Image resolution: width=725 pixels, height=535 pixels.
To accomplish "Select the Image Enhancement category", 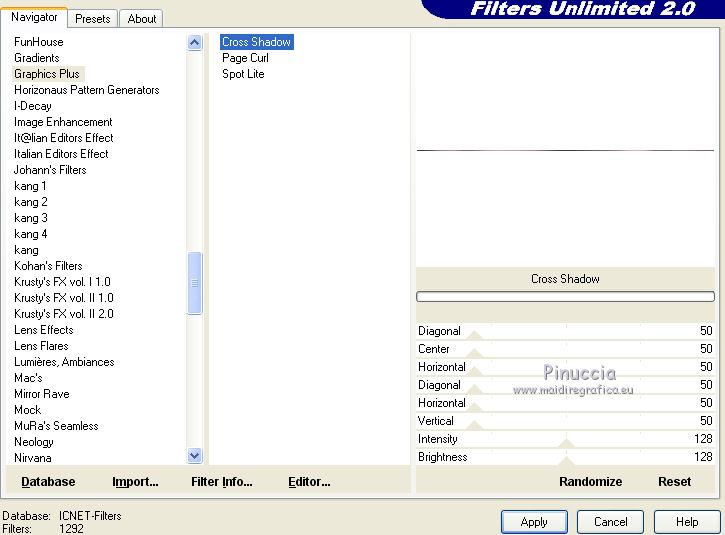I will click(x=63, y=122).
